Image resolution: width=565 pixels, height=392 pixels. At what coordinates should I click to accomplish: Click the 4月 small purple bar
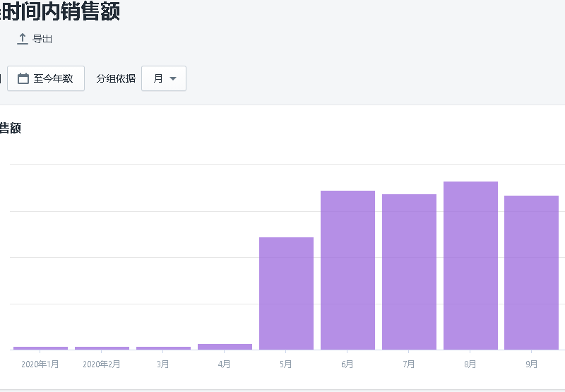(x=225, y=347)
